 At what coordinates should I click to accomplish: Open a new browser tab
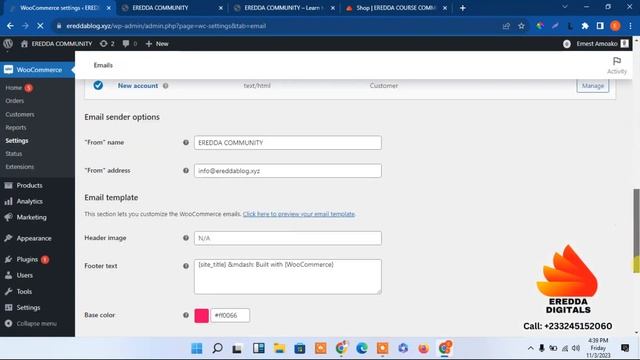(462, 8)
